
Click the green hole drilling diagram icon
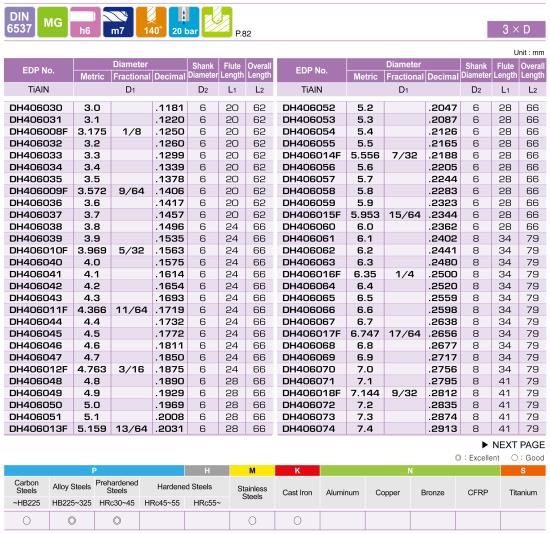pyautogui.click(x=217, y=22)
